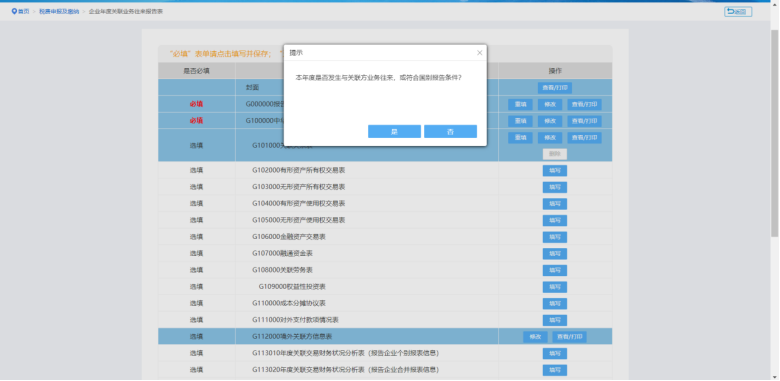Close the 提示 dialog with the X icon

click(x=480, y=53)
